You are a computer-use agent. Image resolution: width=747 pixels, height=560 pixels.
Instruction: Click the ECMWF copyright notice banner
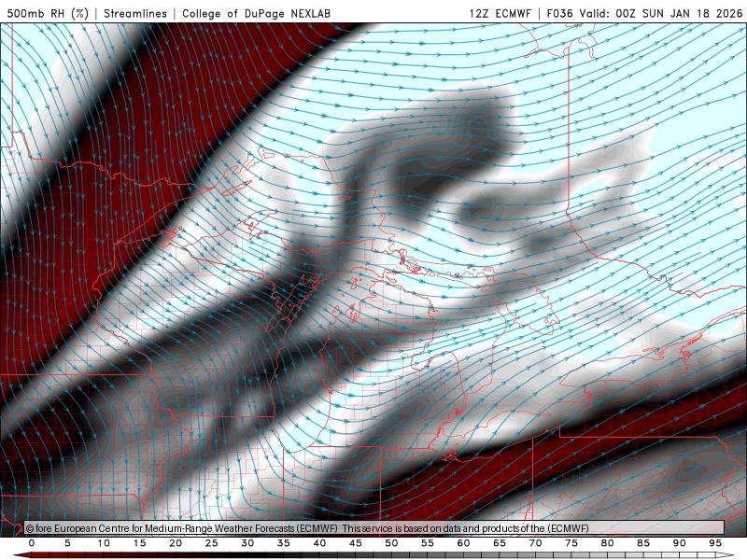(x=374, y=528)
